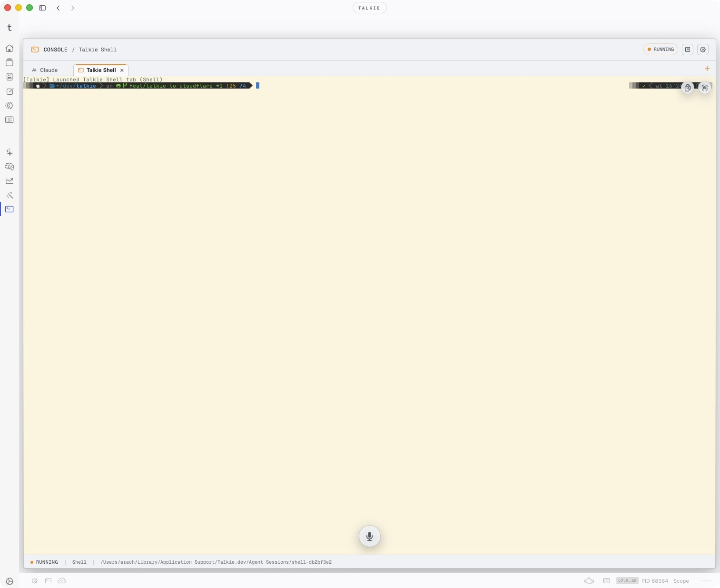Open the pop-out window button in header
The image size is (720, 588).
tap(688, 50)
